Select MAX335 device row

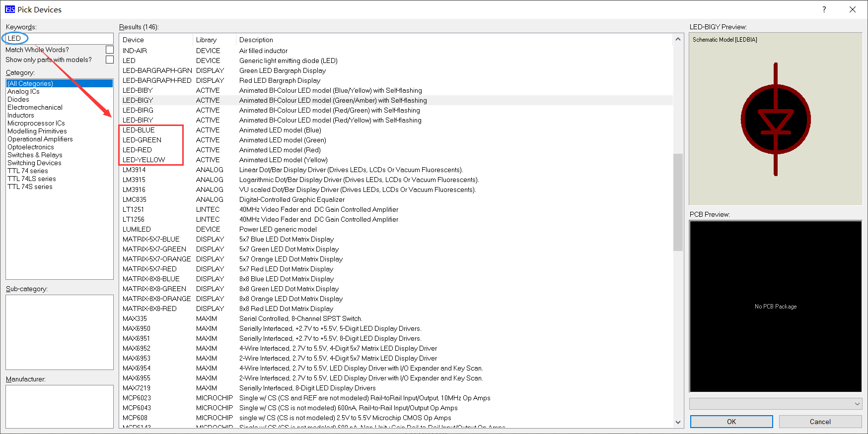(396, 318)
